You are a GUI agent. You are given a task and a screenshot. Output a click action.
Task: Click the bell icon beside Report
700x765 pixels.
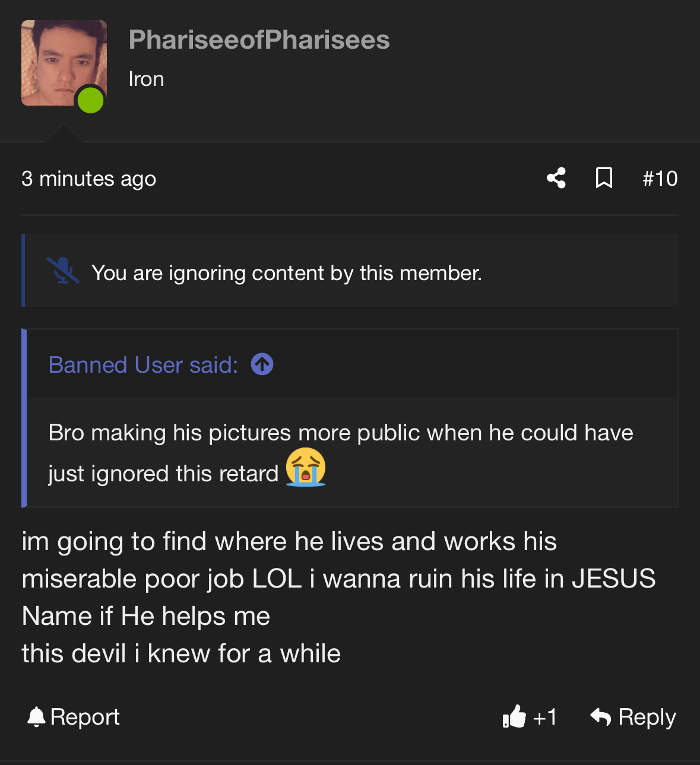pos(36,717)
